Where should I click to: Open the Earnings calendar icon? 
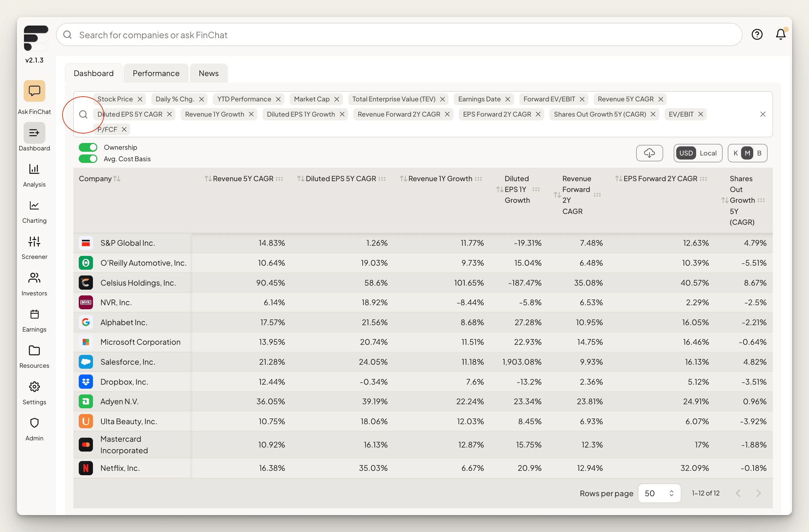point(34,314)
